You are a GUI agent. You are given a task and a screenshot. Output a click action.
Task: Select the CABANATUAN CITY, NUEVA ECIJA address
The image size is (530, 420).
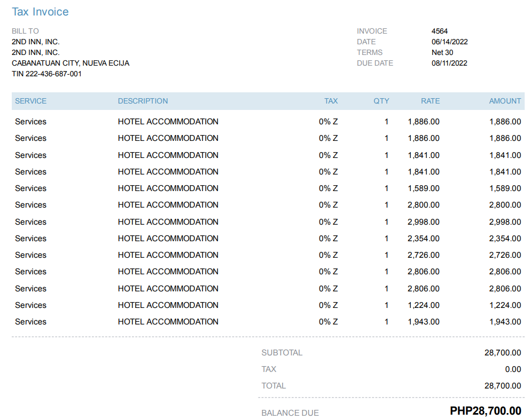tap(71, 63)
